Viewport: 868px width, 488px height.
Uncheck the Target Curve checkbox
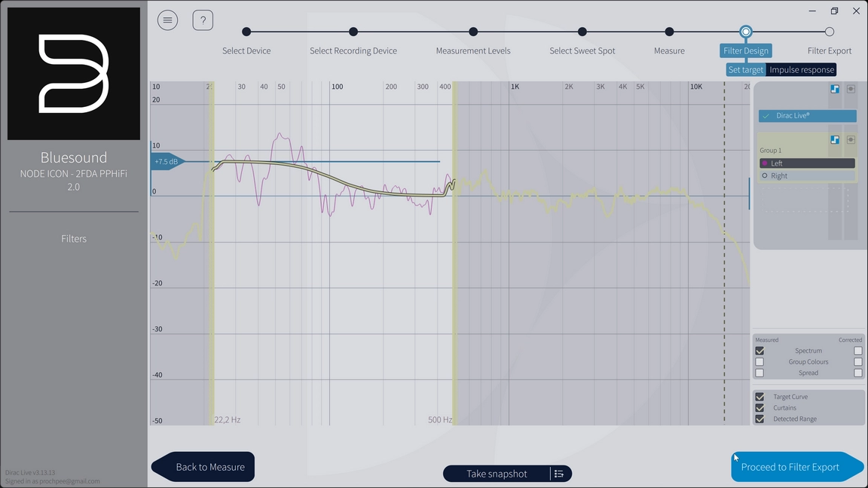click(759, 397)
